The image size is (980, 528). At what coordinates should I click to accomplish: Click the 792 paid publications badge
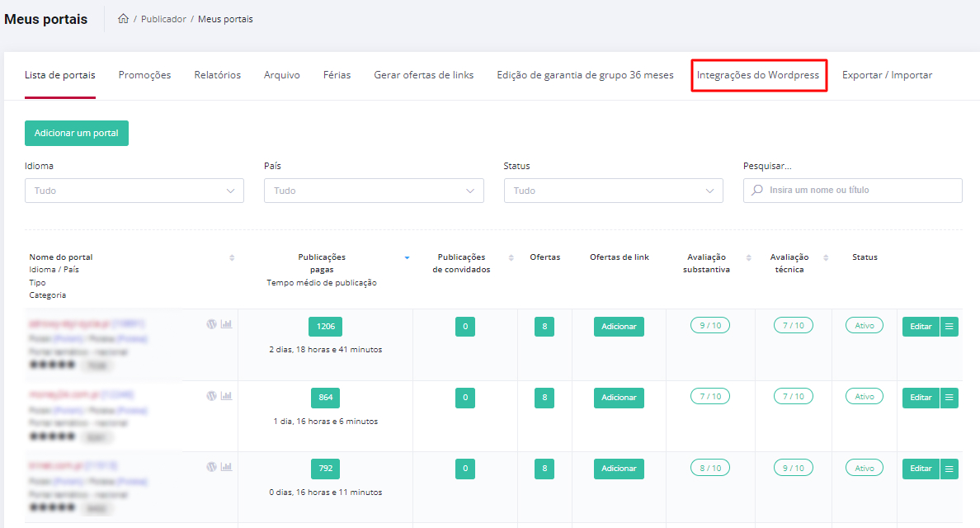pos(326,469)
